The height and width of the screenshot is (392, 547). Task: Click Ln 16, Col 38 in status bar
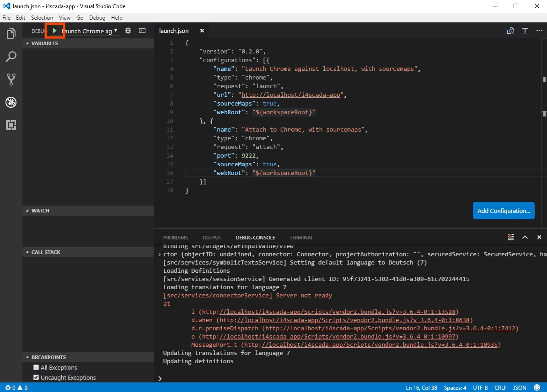point(421,387)
